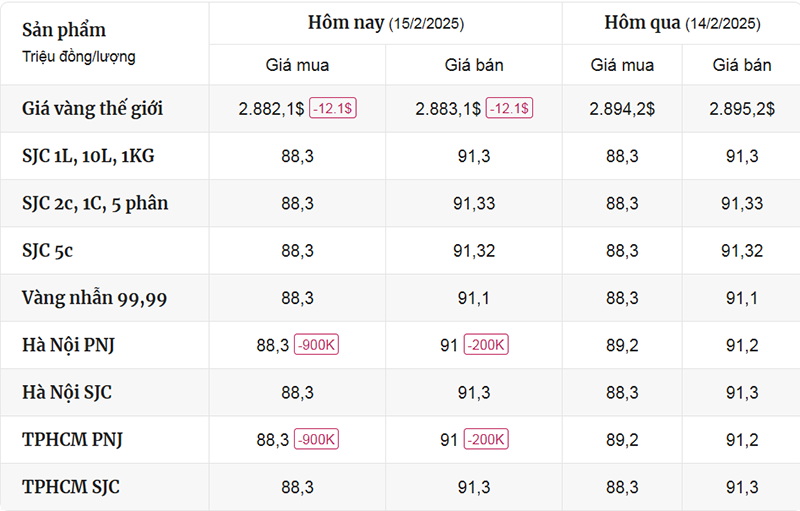This screenshot has width=800, height=511.
Task: Click the -900K badge in TPHCM PNJ row
Action: point(316,439)
